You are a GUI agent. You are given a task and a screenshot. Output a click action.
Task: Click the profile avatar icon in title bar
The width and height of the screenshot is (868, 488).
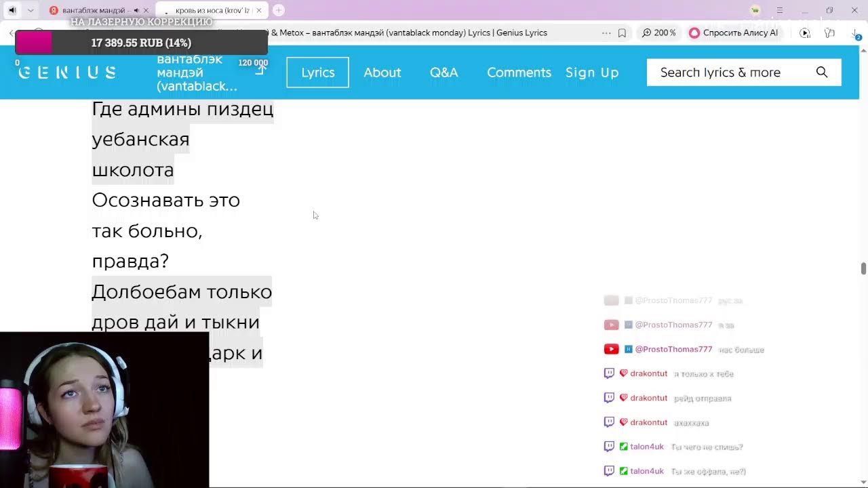tap(755, 10)
